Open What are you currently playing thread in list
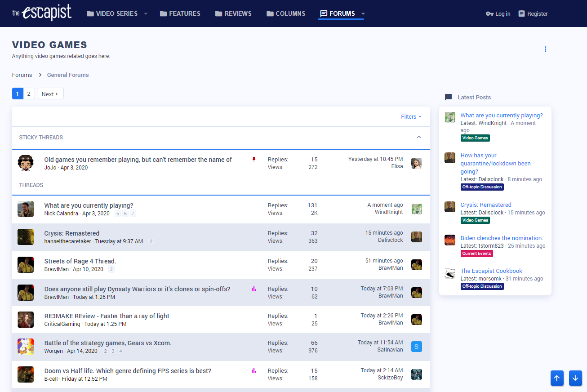587x392 pixels. pyautogui.click(x=89, y=205)
